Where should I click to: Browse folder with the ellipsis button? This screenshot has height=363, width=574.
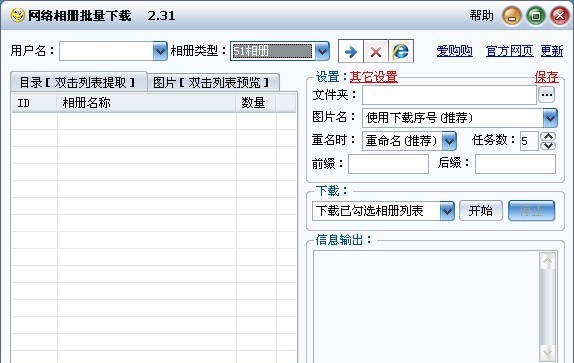[547, 95]
